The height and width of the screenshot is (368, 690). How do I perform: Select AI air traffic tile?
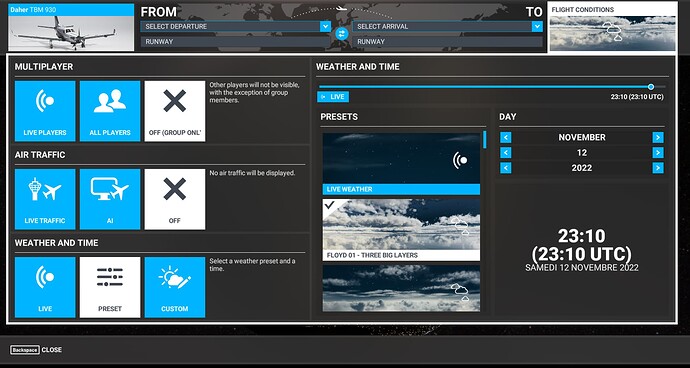110,199
